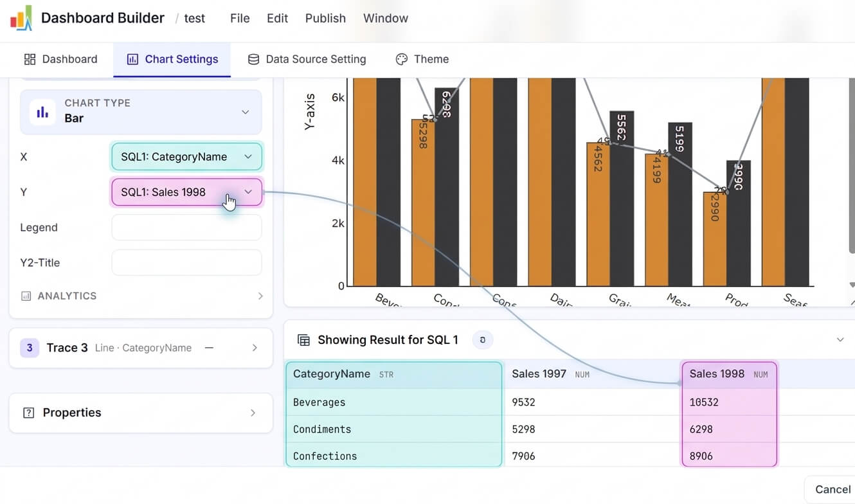The width and height of the screenshot is (855, 504).
Task: Open X axis SQL1: CategoryName dropdown
Action: coord(186,157)
